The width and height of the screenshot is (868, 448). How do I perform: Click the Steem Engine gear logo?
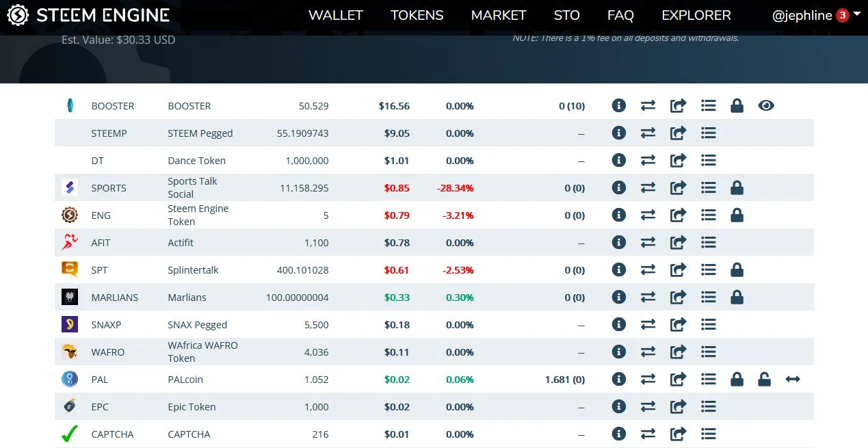18,15
